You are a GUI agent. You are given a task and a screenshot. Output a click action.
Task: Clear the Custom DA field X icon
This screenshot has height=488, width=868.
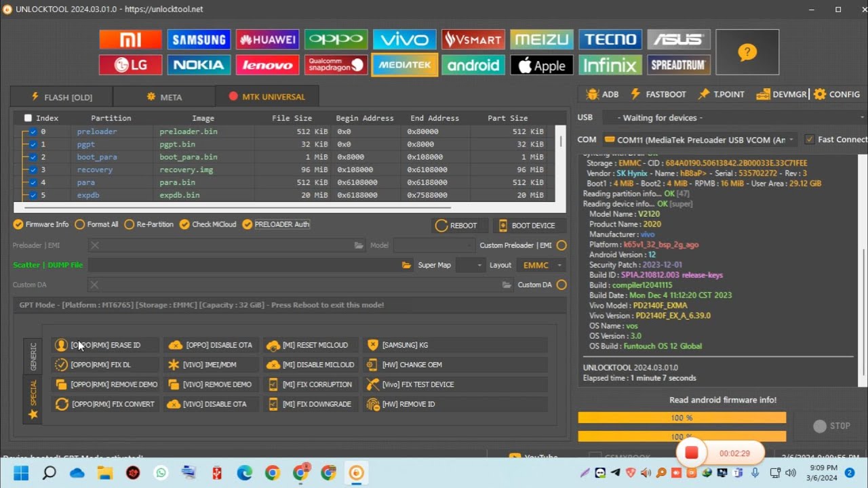tap(95, 285)
